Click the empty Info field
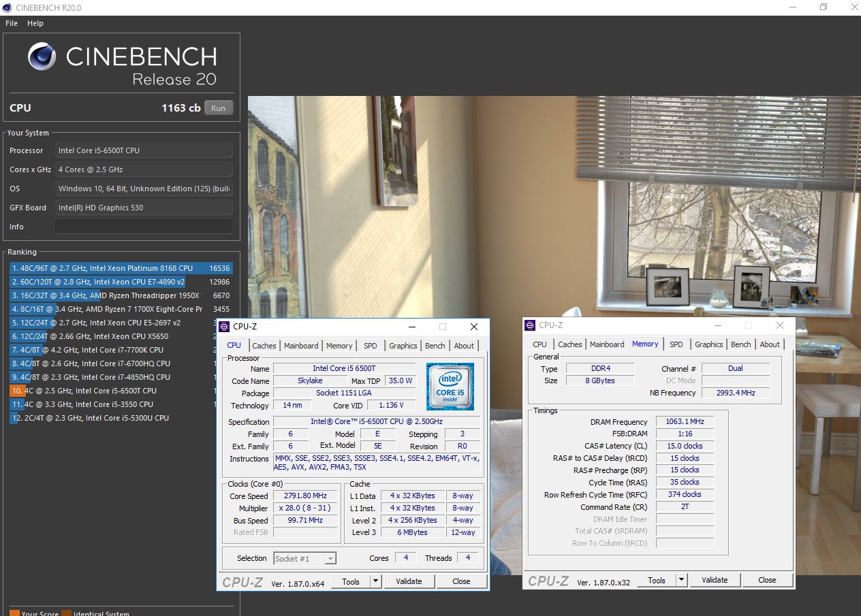The height and width of the screenshot is (616, 861). (x=144, y=227)
